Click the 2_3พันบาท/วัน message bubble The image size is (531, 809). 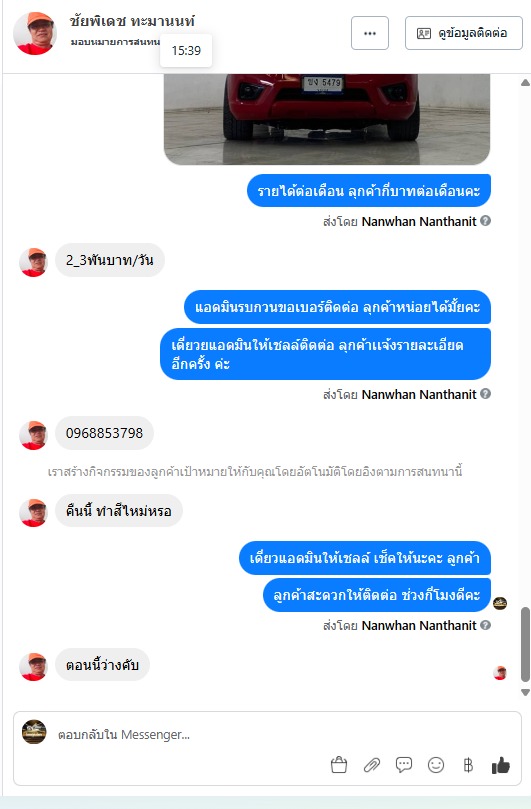click(110, 260)
